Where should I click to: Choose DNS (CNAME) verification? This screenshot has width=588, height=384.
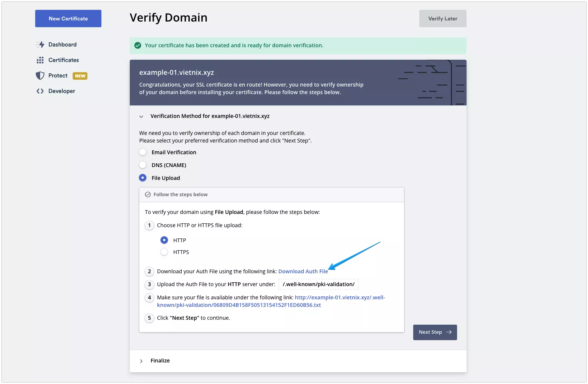[x=143, y=165]
